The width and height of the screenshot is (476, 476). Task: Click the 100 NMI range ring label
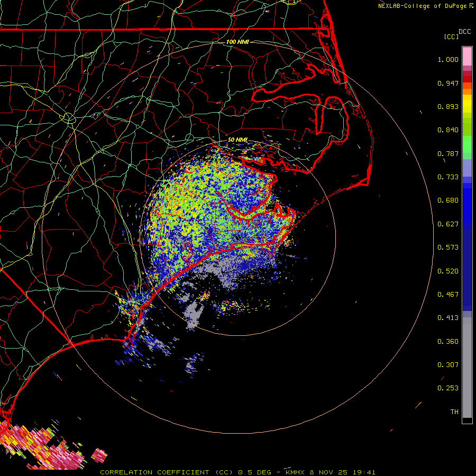[x=237, y=42]
